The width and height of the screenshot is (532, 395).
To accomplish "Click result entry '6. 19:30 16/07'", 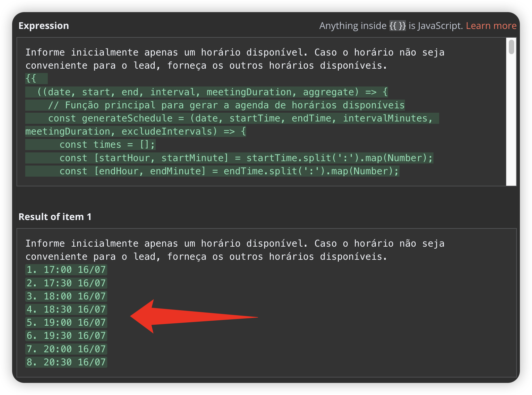I will click(66, 336).
